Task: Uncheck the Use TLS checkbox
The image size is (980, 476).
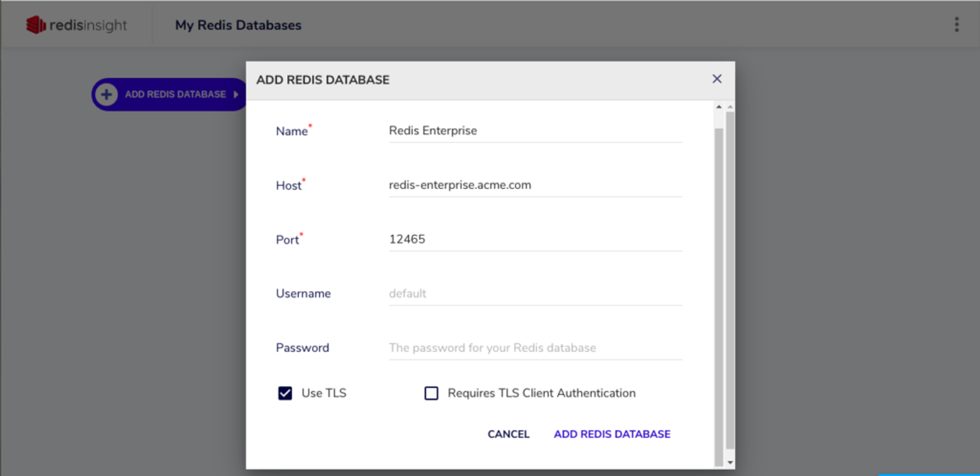Action: click(x=285, y=393)
